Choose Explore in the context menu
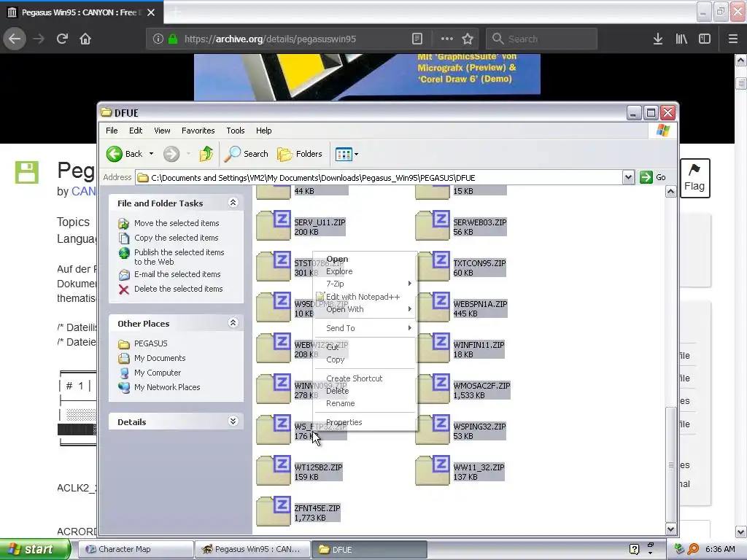747x560 pixels. coord(339,271)
